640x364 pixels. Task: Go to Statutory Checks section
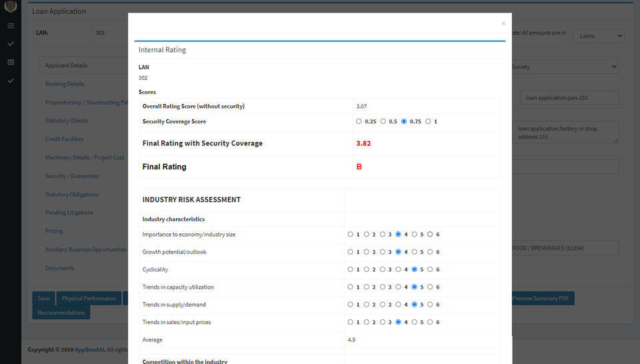pos(67,121)
